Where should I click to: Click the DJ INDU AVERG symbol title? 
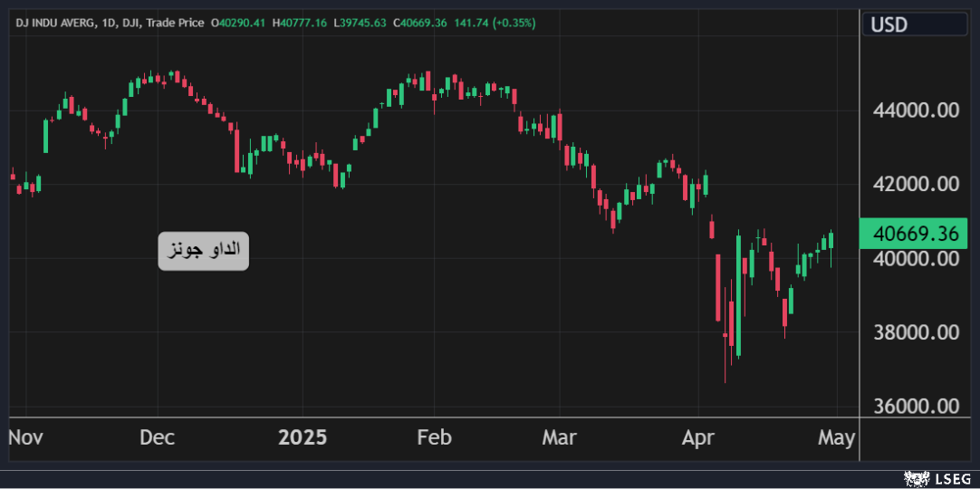(x=55, y=23)
